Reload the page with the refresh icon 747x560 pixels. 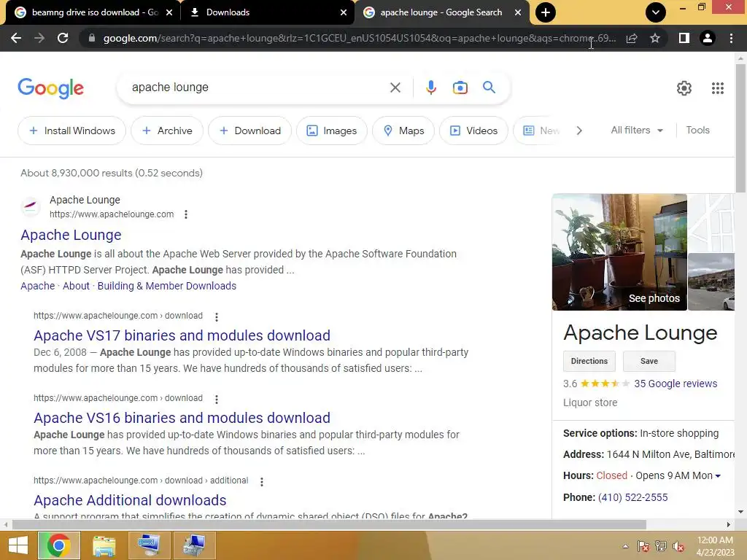tap(63, 38)
